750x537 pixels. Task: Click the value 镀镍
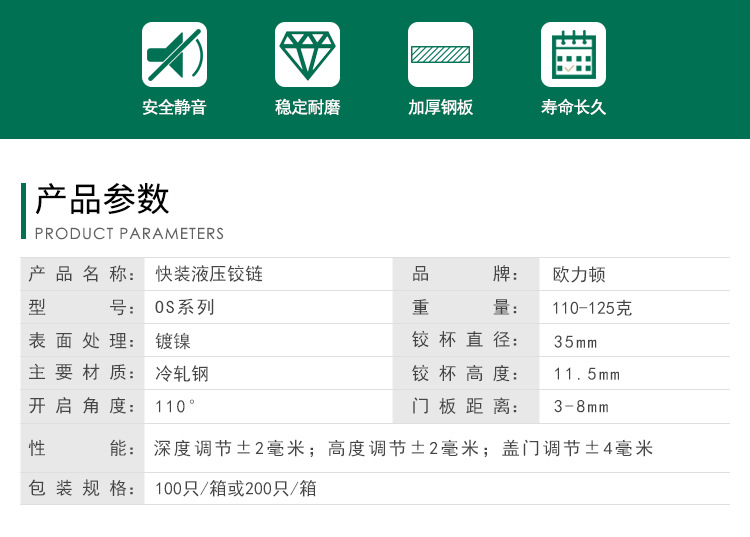173,341
